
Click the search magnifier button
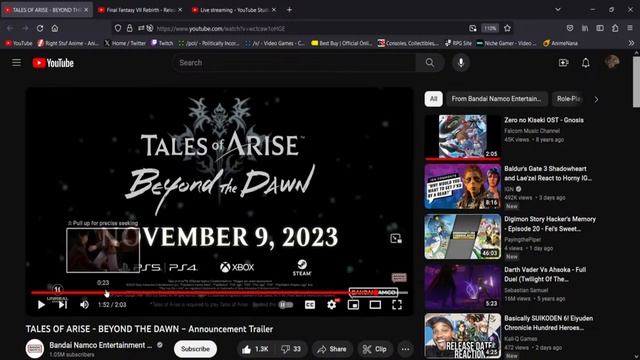pyautogui.click(x=430, y=62)
